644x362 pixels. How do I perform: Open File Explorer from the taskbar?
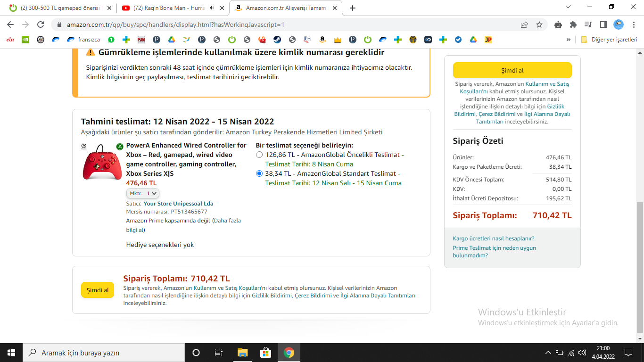[242, 353]
